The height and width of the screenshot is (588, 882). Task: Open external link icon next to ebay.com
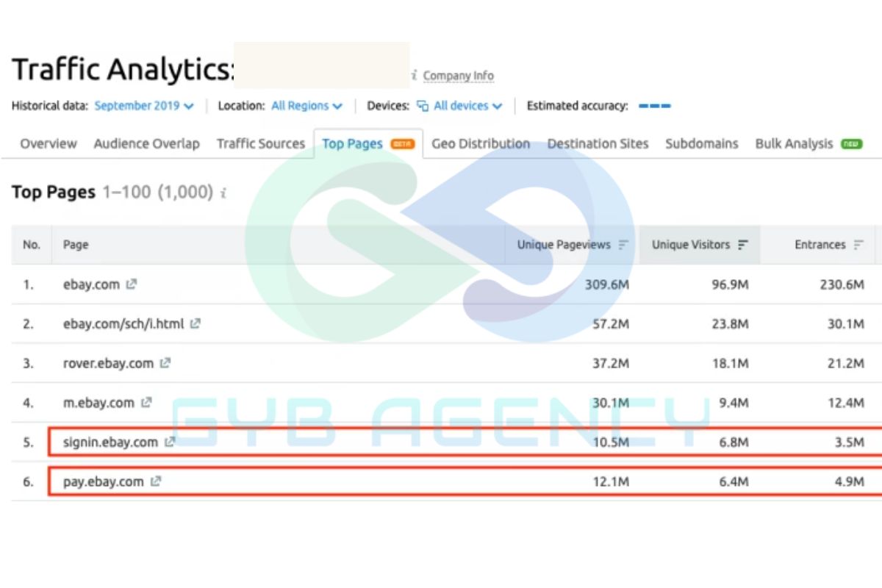[x=131, y=284]
